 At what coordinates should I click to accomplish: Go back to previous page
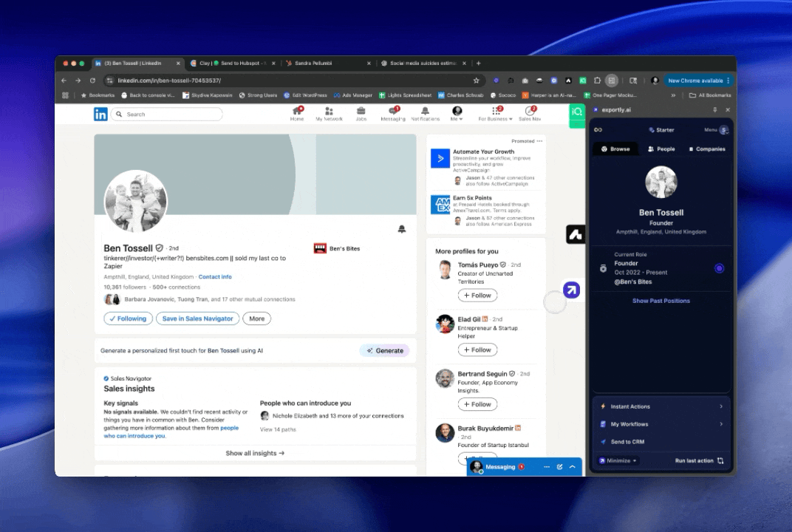point(64,81)
